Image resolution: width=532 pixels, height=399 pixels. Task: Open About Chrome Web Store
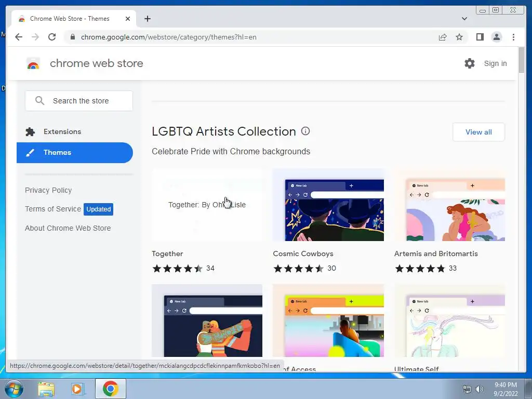click(x=68, y=229)
